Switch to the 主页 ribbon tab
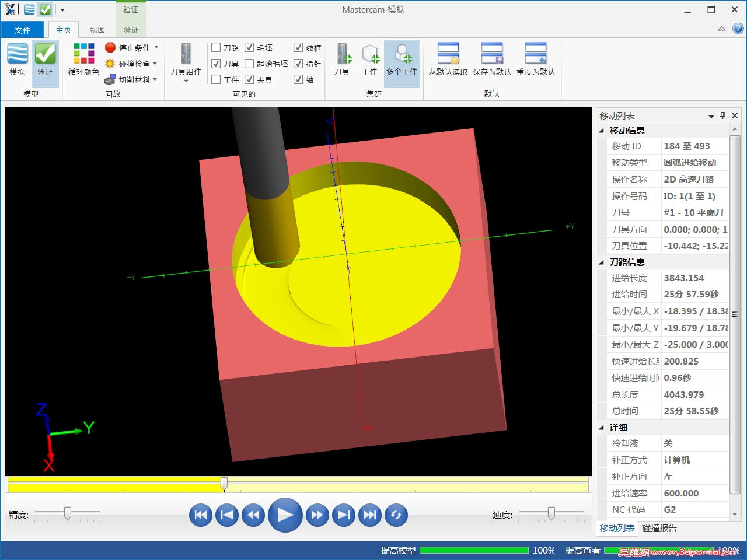 tap(64, 30)
